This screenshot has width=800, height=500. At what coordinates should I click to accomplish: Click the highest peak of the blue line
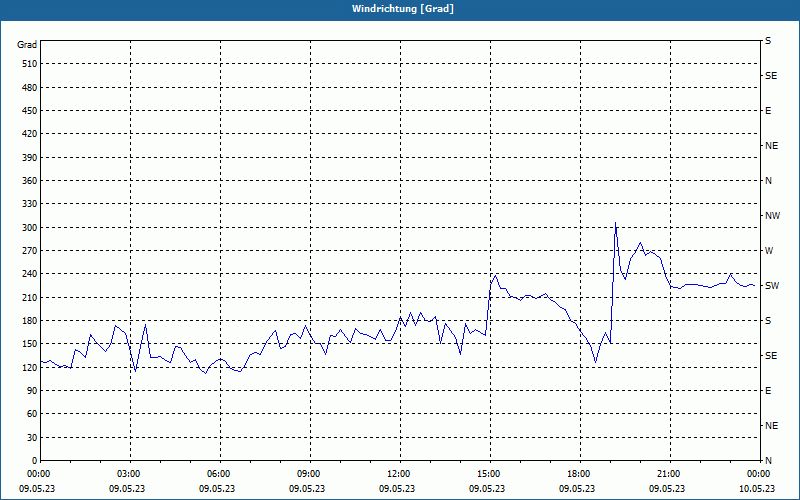[x=615, y=223]
